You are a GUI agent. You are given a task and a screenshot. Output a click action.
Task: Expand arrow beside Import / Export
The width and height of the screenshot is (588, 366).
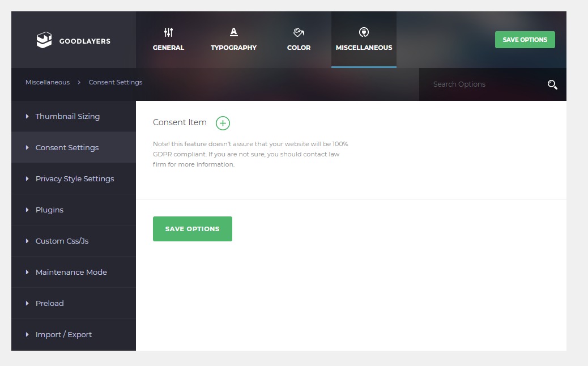27,334
